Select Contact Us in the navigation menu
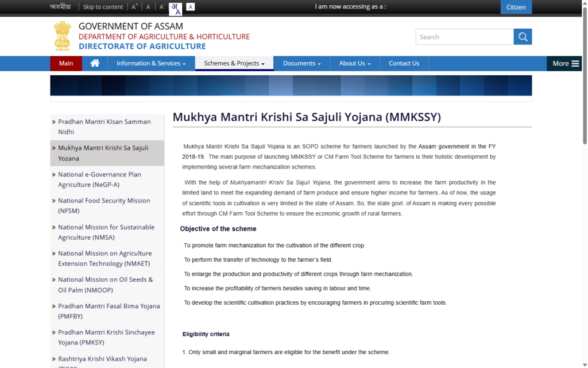 [404, 63]
